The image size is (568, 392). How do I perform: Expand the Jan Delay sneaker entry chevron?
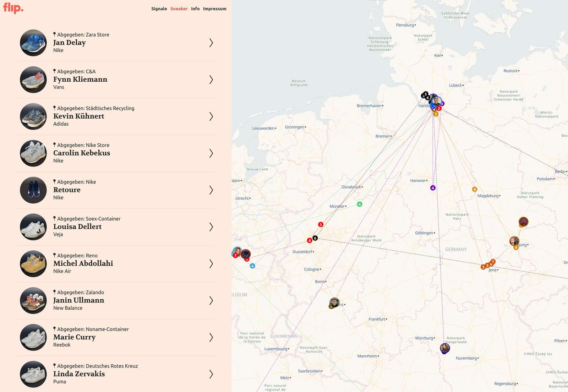point(211,43)
